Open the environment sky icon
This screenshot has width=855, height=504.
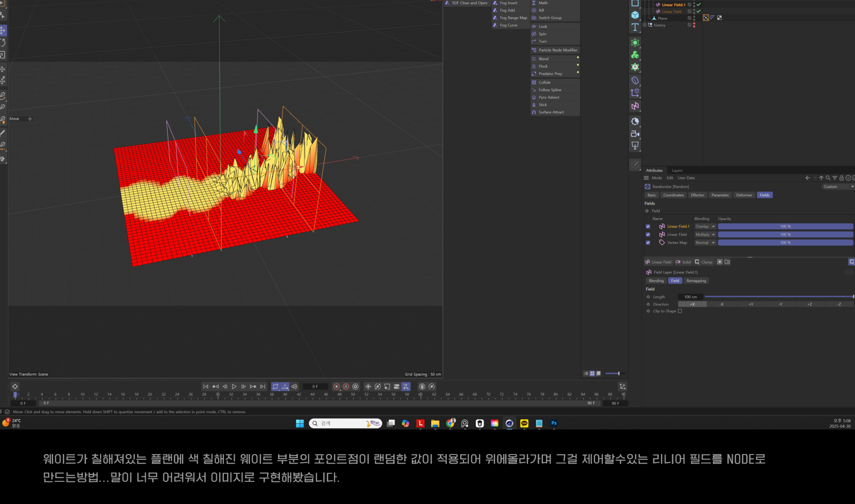pos(635,121)
